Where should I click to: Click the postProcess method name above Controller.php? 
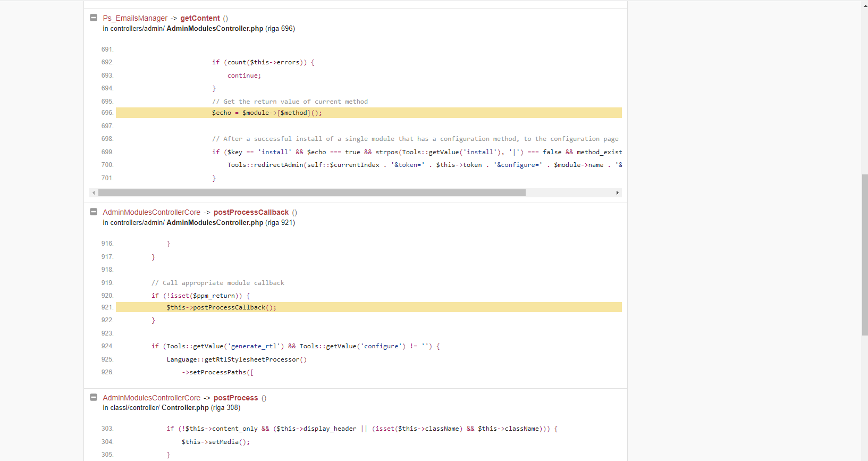(235, 398)
